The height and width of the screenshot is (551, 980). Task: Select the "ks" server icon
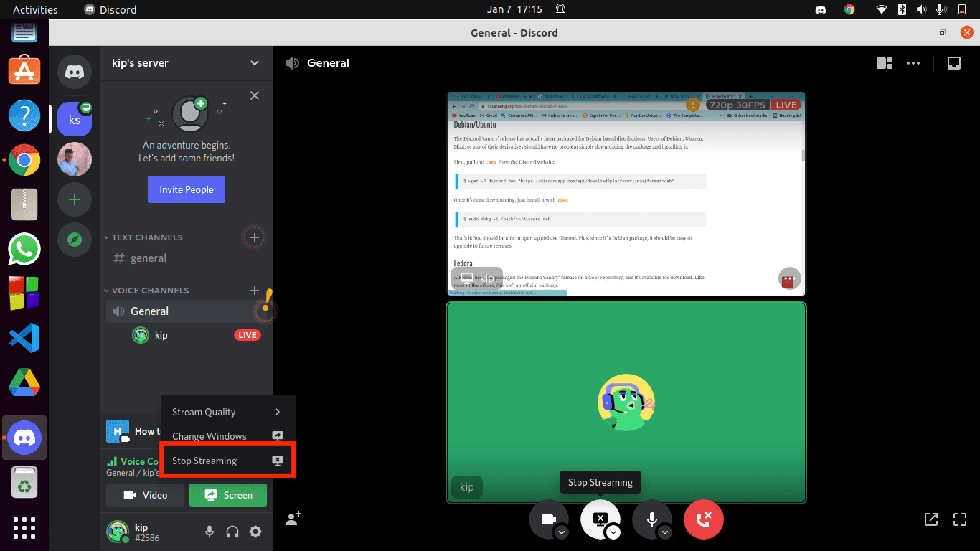click(x=74, y=119)
